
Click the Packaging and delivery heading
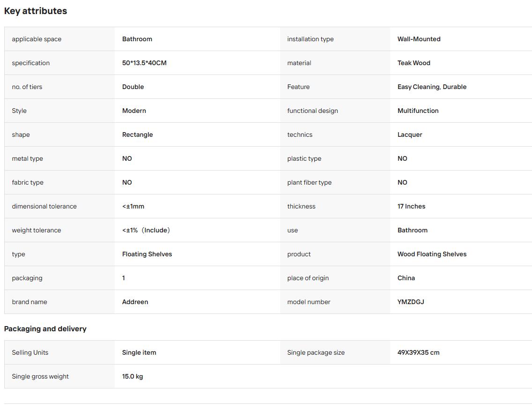[45, 329]
